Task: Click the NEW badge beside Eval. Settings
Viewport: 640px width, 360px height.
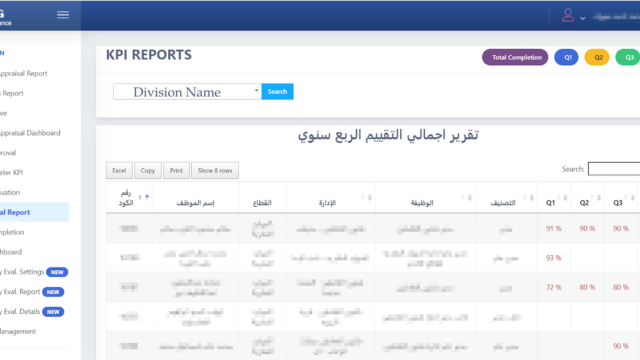Action: tap(57, 272)
